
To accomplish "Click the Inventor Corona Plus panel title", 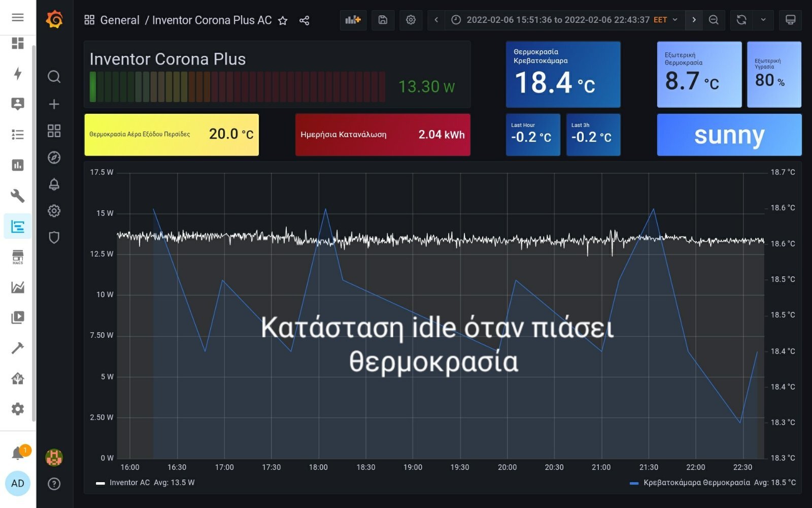I will pos(167,59).
